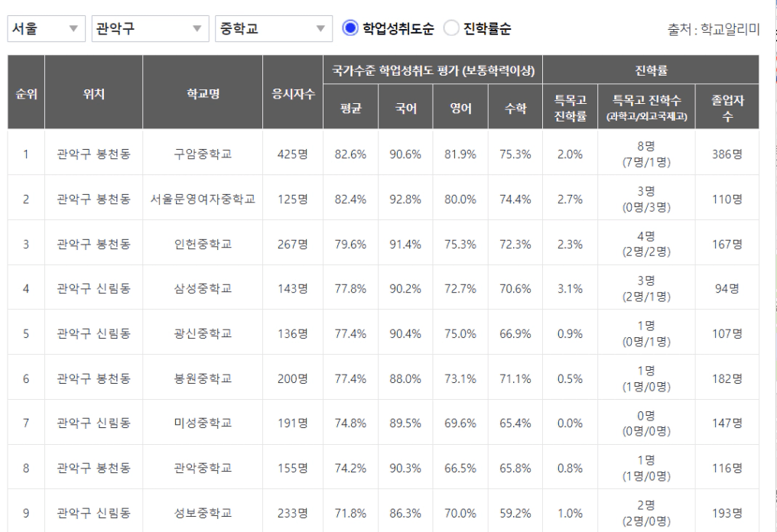The width and height of the screenshot is (777, 532).
Task: Select school 삼성중학교
Action: (203, 288)
